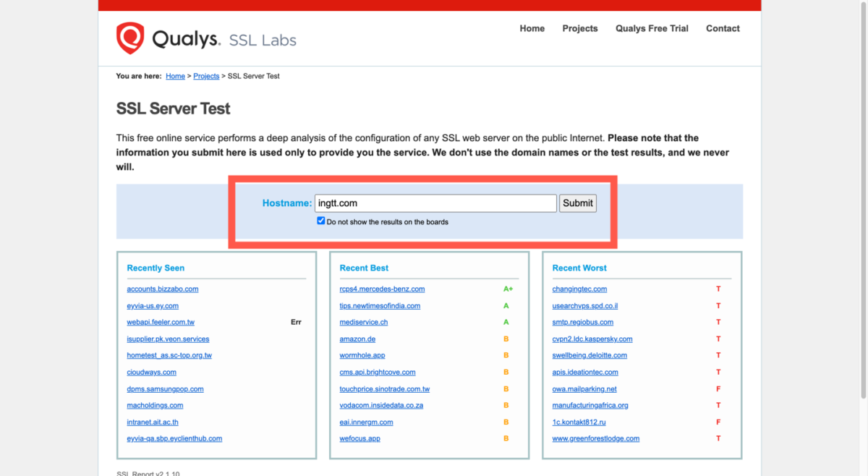
Task: Open eyvia-qa.sbp.eyclienthub.com link
Action: [174, 438]
